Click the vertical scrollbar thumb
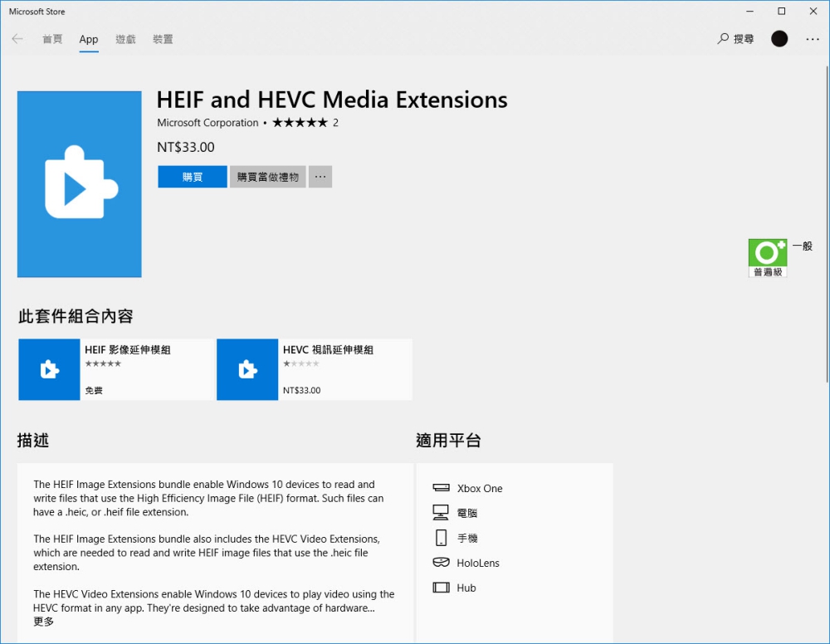The height and width of the screenshot is (644, 830). click(827, 222)
